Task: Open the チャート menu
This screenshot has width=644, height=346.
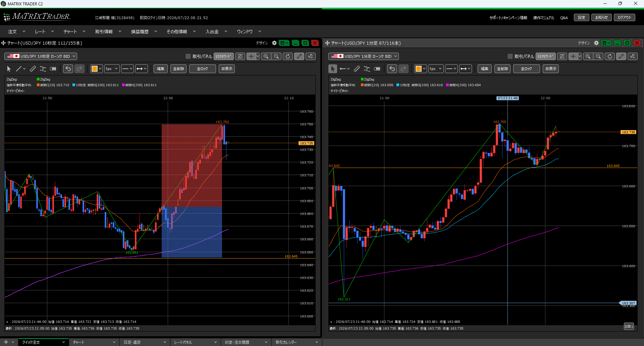Action: (74, 32)
